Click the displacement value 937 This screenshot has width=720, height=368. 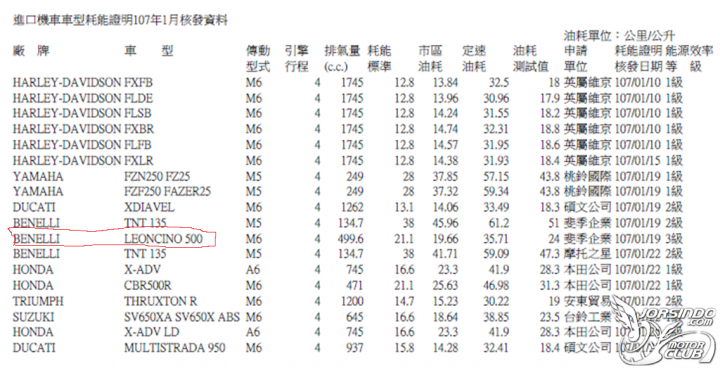tap(354, 348)
